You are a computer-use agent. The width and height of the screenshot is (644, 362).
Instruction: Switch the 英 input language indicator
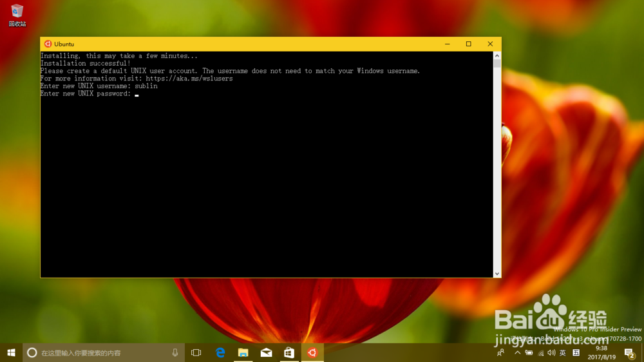click(x=563, y=352)
